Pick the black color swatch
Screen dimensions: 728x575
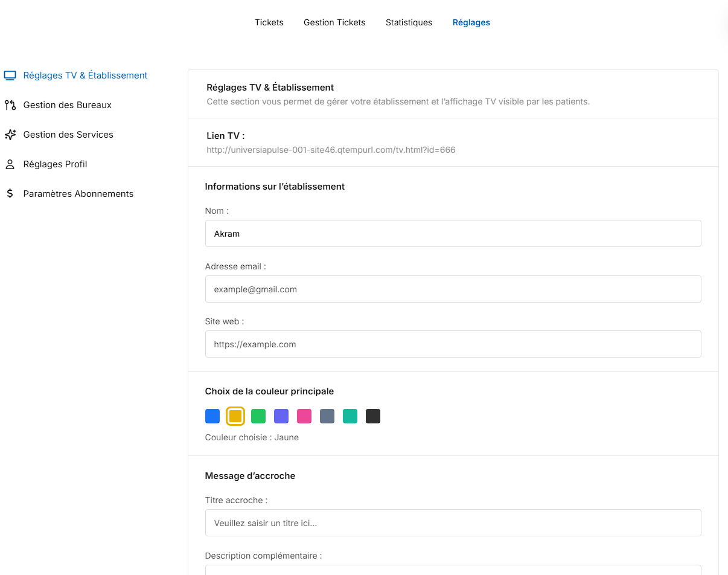(x=373, y=416)
